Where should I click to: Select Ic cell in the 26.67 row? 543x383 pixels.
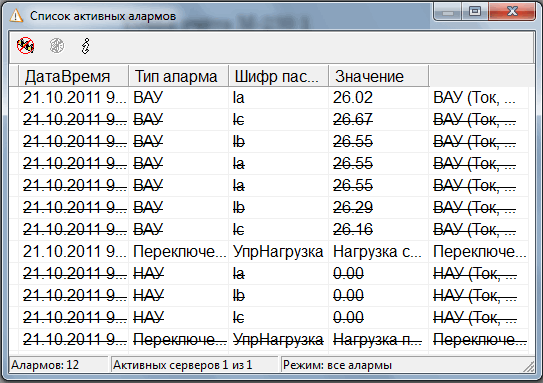[278, 120]
